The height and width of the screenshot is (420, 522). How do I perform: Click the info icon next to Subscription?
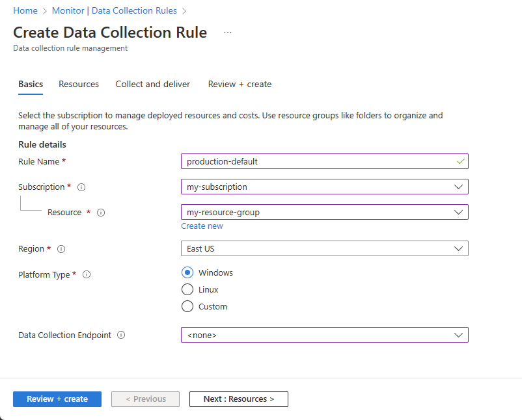(x=81, y=187)
